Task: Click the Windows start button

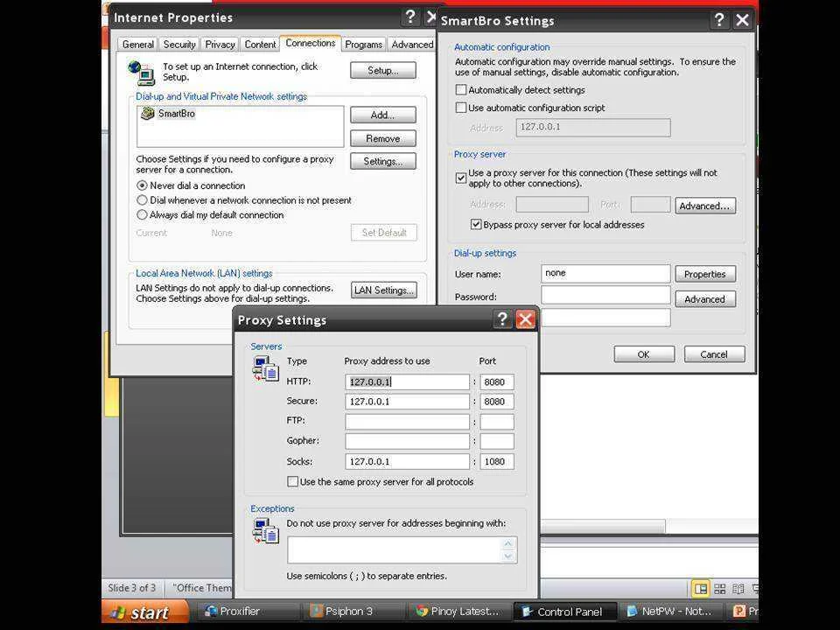Action: (x=145, y=612)
